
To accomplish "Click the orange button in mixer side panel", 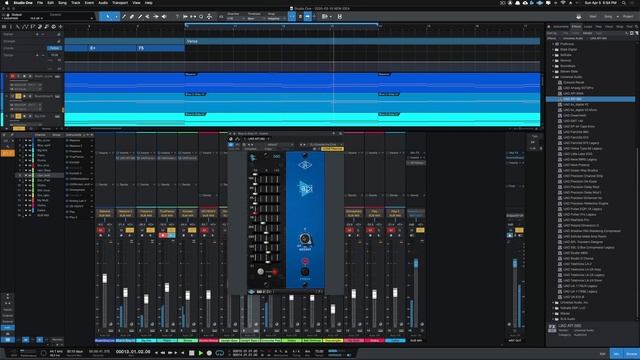I will (7, 153).
